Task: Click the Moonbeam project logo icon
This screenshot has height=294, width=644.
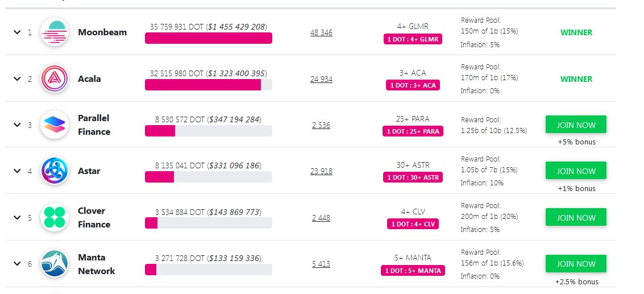Action: point(55,32)
